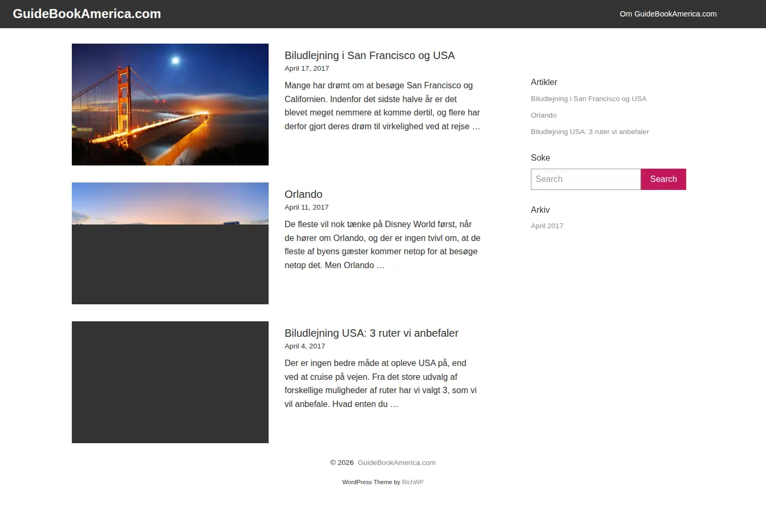Open the Golden Gate Bridge article thumbnail

170,104
